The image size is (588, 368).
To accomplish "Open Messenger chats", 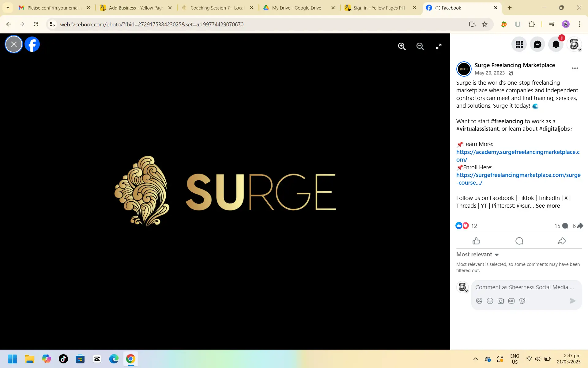I will click(537, 44).
